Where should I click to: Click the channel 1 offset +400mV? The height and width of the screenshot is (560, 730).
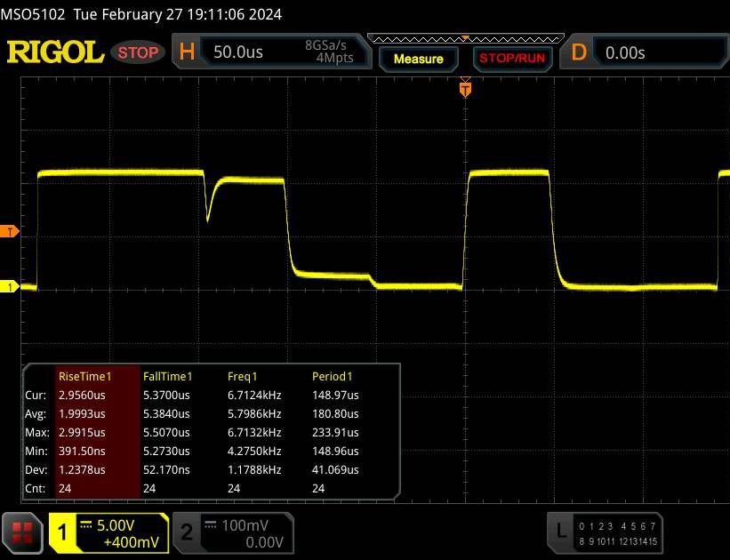tap(132, 542)
